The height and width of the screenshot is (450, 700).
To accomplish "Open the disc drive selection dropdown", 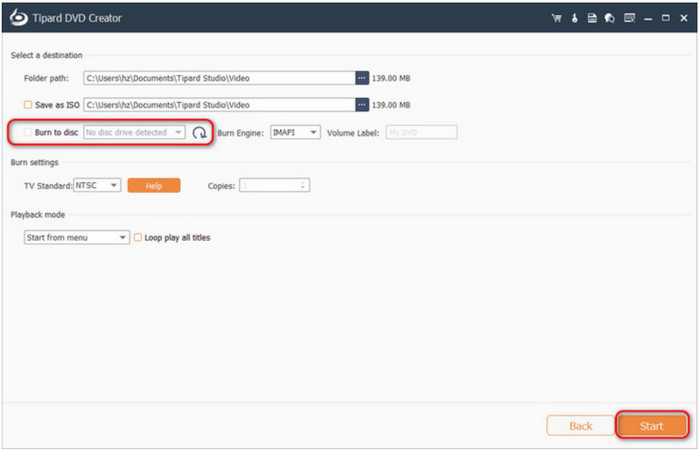I will (x=134, y=132).
